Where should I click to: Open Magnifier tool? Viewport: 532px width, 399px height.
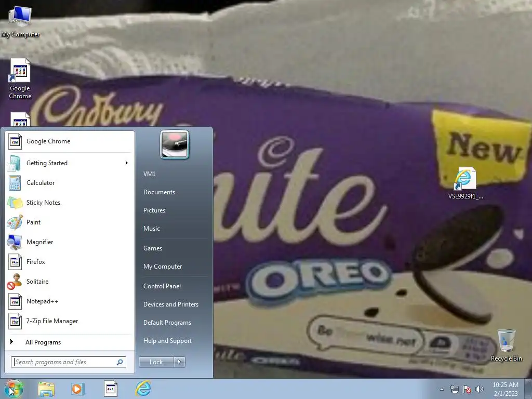(x=70, y=242)
